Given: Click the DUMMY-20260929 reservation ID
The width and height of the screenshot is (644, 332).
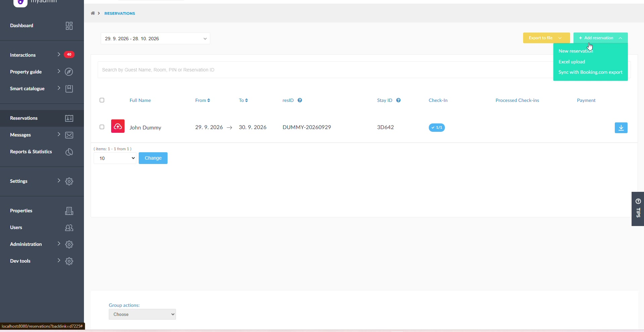Looking at the screenshot, I should (x=307, y=127).
